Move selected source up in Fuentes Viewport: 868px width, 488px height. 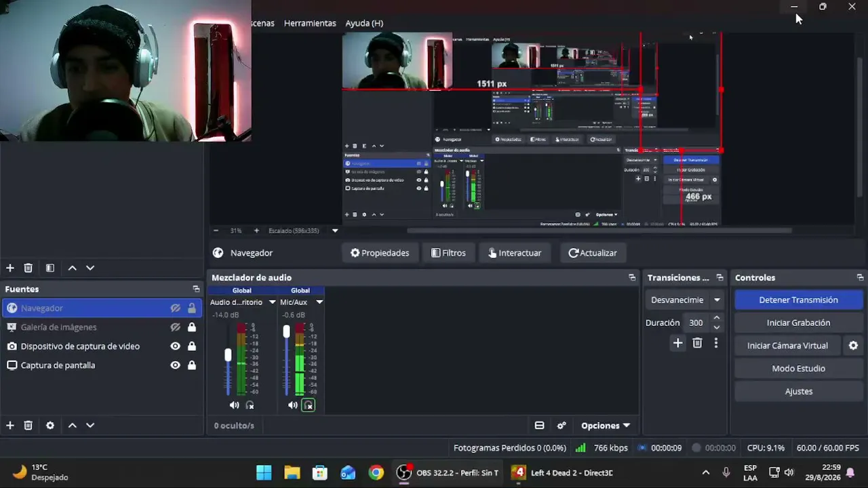click(x=73, y=426)
